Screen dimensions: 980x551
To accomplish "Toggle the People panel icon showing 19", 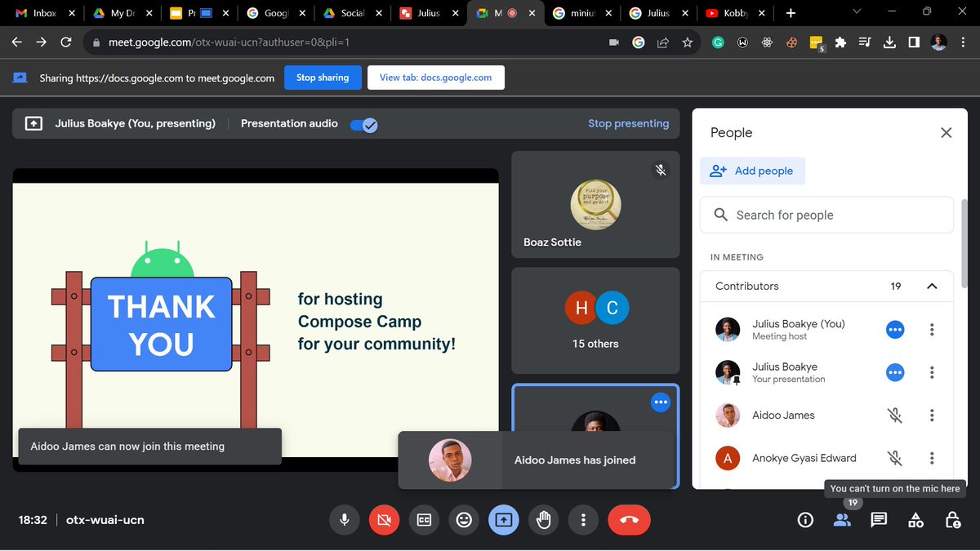I will click(842, 520).
